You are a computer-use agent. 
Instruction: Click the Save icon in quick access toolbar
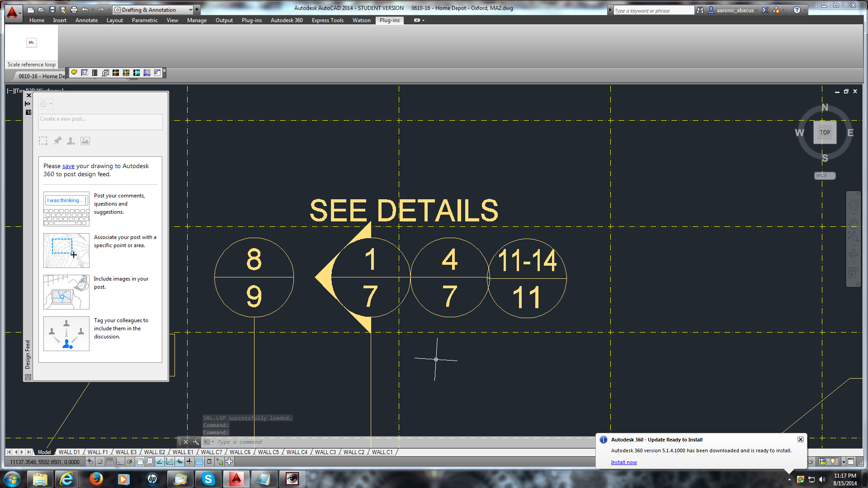point(52,9)
